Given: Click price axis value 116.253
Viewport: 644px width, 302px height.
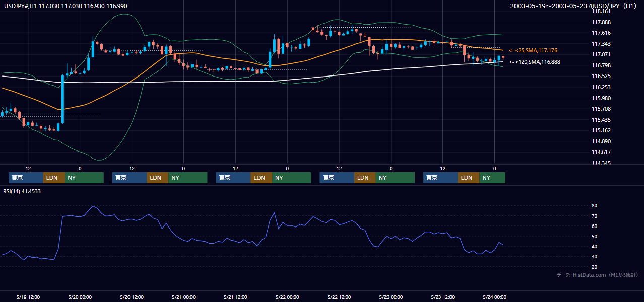Looking at the screenshot, I should point(601,87).
